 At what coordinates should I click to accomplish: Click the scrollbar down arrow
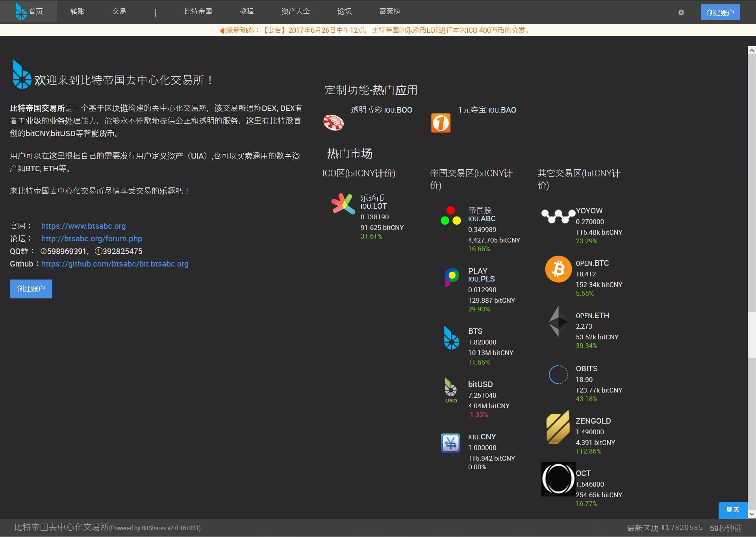pos(752,515)
